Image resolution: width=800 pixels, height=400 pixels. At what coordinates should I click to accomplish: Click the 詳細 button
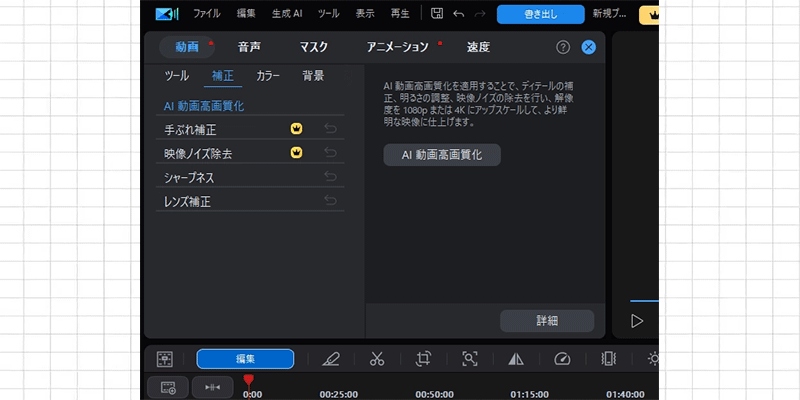(x=547, y=321)
